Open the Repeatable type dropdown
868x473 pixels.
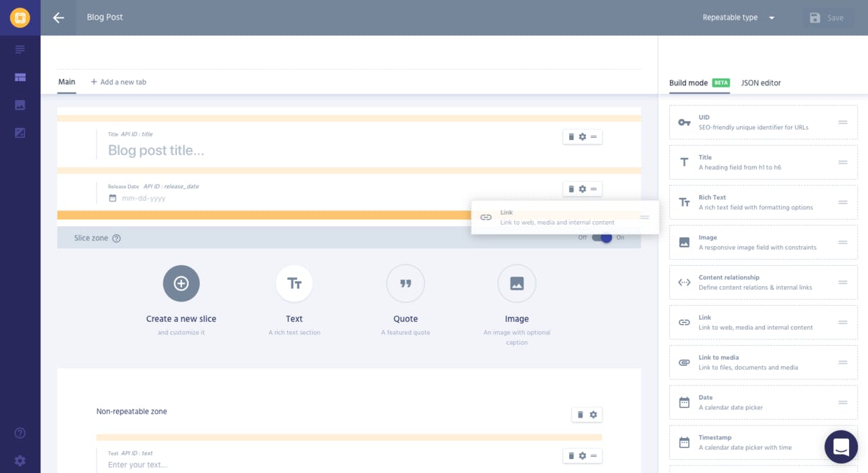[738, 17]
